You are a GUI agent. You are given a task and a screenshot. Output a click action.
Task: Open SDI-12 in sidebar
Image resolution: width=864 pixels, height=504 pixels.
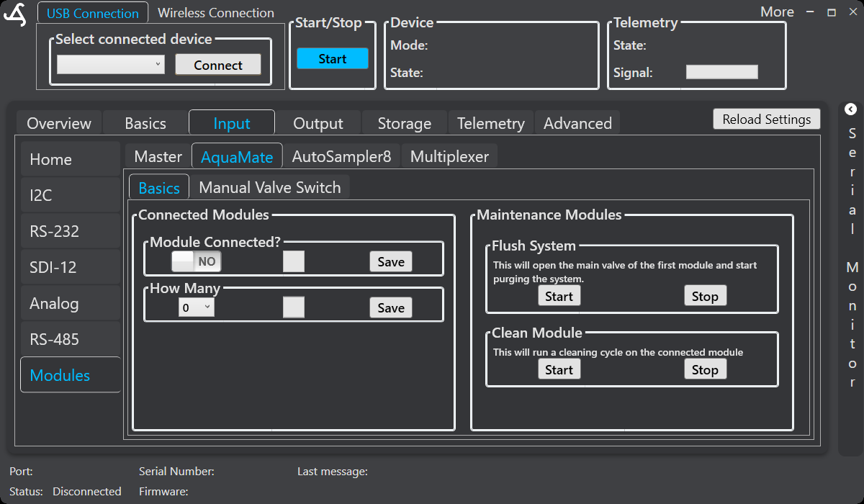point(71,267)
